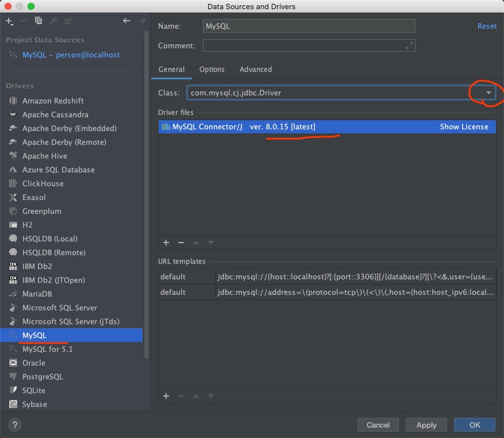Click the duplicate data source icon

[39, 21]
